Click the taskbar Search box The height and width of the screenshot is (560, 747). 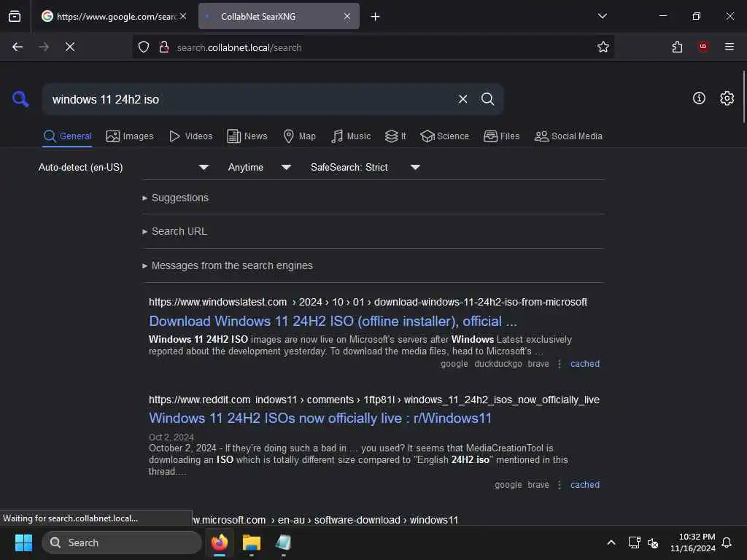(x=122, y=542)
